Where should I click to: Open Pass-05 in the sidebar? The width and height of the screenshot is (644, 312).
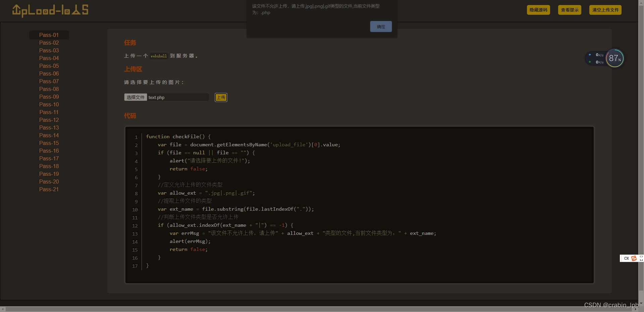(x=49, y=66)
